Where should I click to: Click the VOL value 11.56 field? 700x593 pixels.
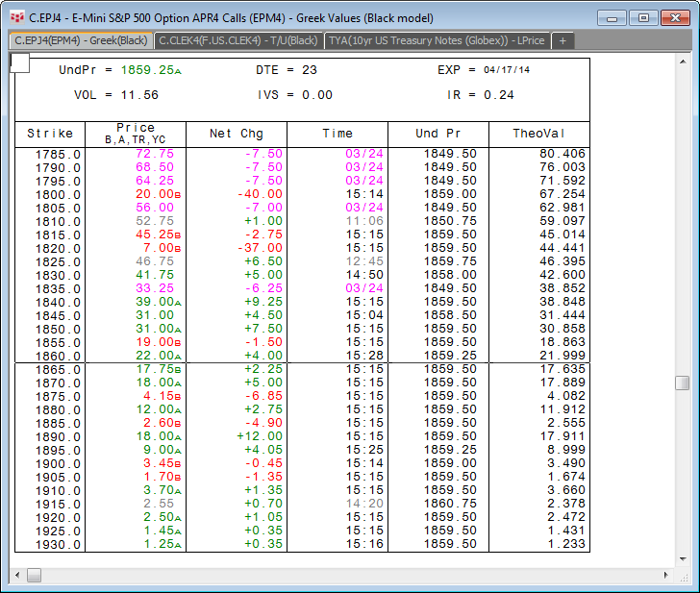(x=139, y=95)
